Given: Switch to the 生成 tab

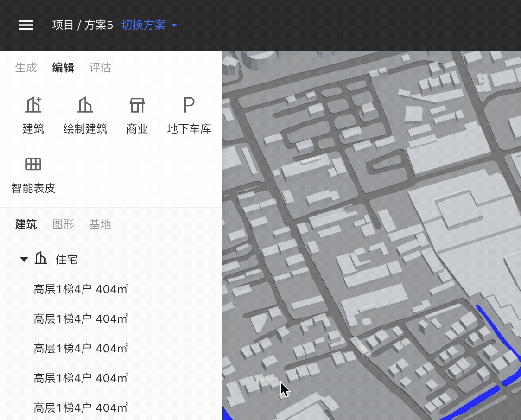Looking at the screenshot, I should 25,68.
